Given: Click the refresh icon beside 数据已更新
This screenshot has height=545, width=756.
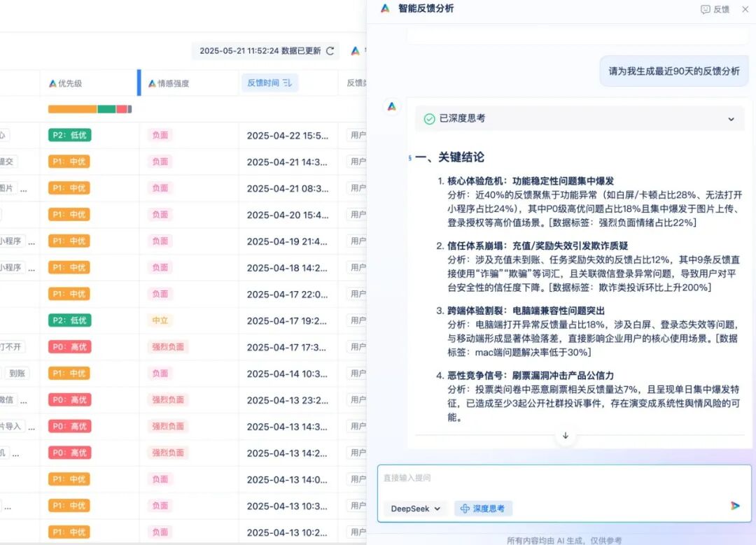Looking at the screenshot, I should point(330,51).
